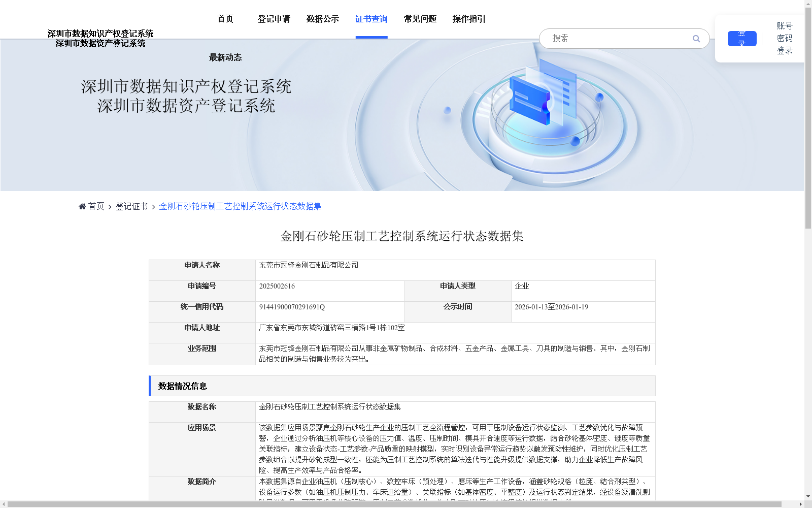Focus the 搜索 input field

pyautogui.click(x=619, y=39)
